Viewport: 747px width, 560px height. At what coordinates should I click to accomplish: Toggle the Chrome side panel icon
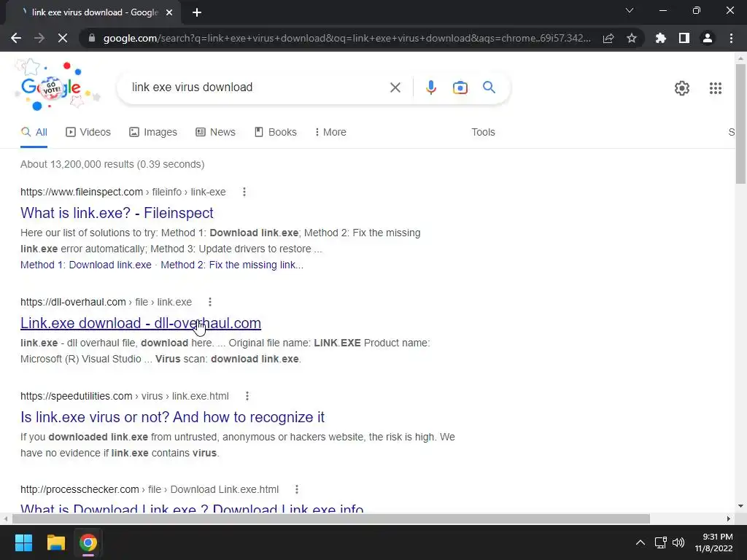click(x=684, y=38)
